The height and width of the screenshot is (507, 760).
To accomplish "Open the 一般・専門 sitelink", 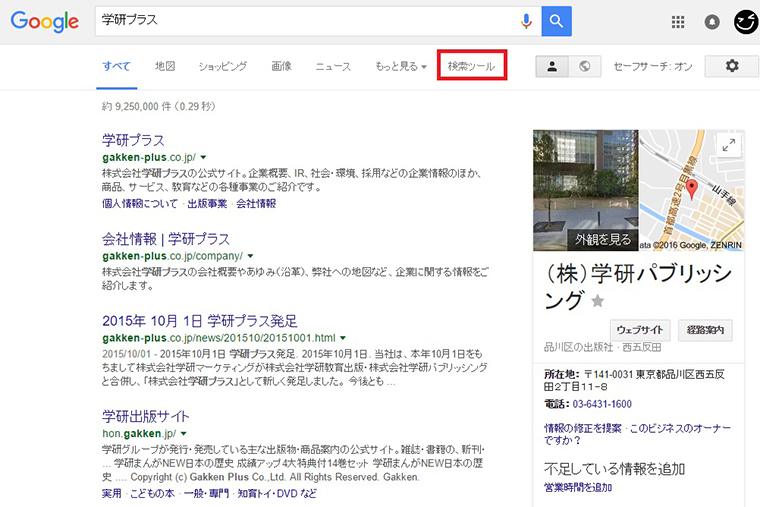I will point(206,493).
